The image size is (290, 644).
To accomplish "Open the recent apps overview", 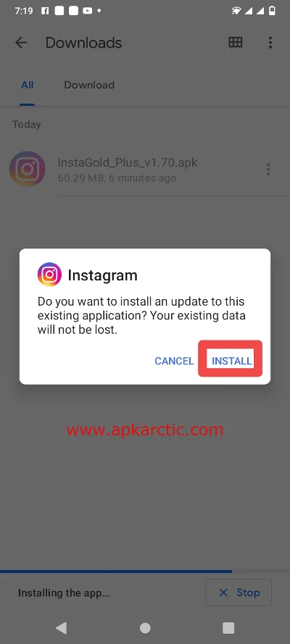I will [228, 627].
